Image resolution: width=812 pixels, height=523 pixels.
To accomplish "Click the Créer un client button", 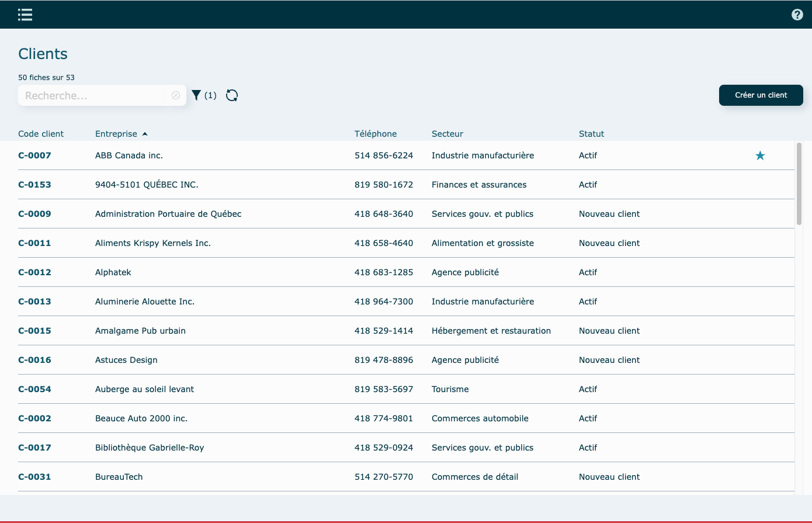I will point(761,95).
